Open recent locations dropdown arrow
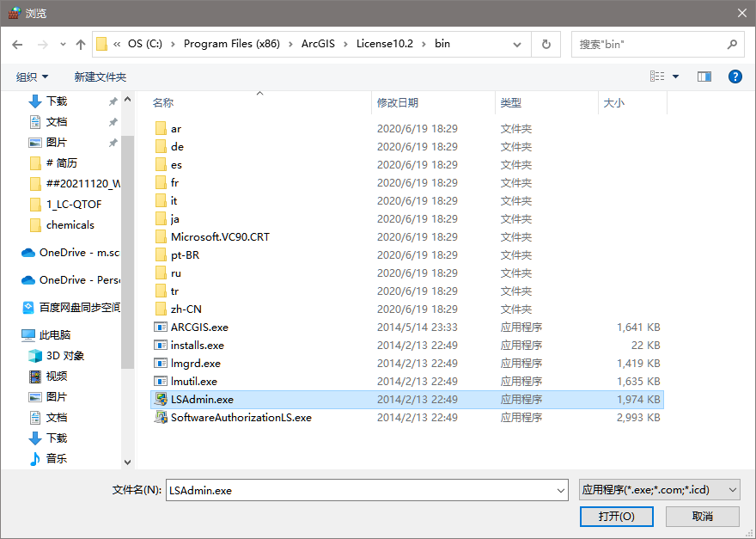 click(x=63, y=45)
